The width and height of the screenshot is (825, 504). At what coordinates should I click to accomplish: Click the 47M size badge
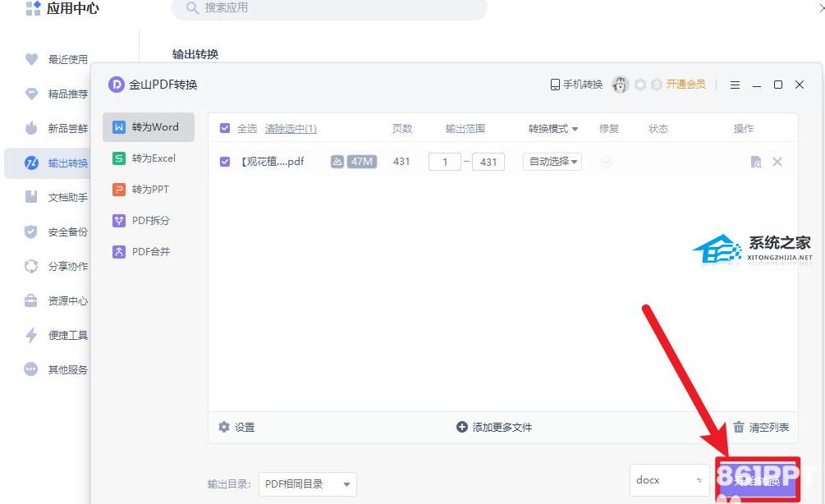point(361,162)
